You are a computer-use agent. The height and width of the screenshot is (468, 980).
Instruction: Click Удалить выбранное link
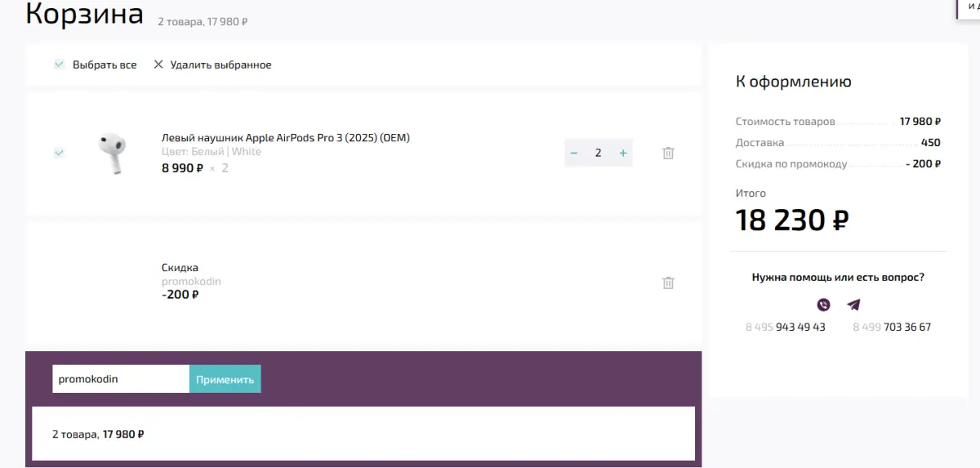[x=220, y=65]
